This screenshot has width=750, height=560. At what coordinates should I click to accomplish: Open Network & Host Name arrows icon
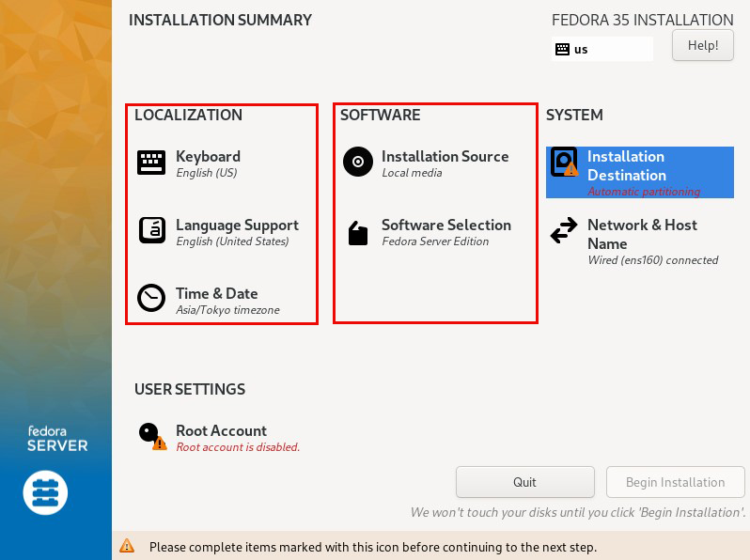pyautogui.click(x=564, y=230)
